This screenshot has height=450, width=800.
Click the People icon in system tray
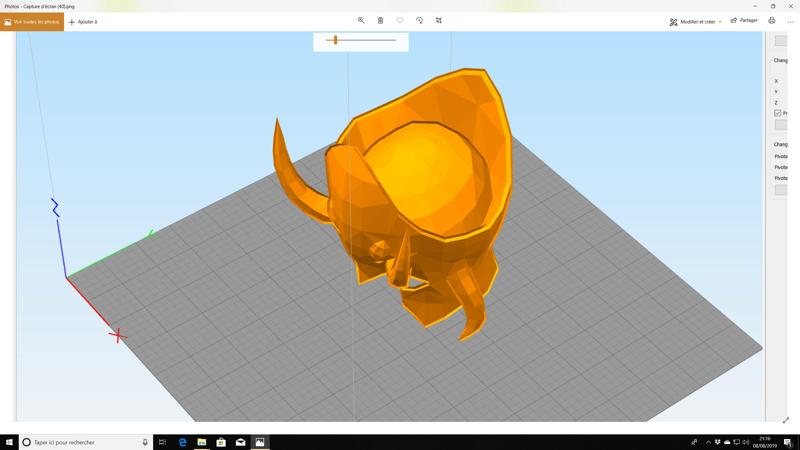tap(694, 442)
